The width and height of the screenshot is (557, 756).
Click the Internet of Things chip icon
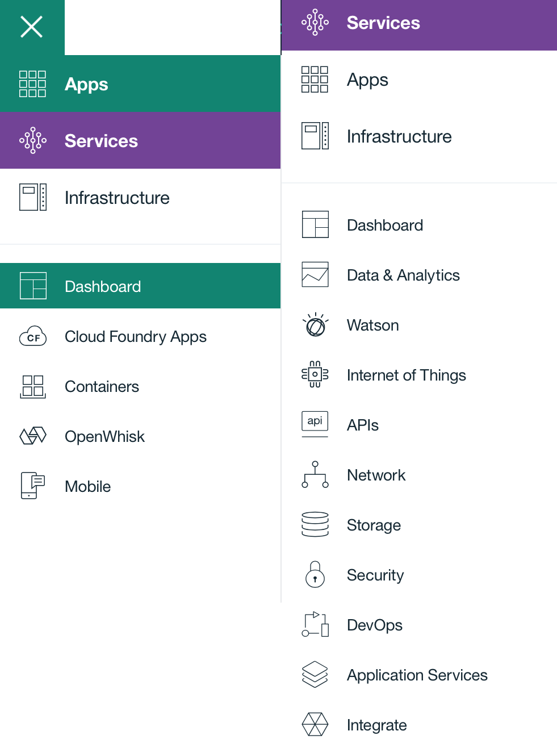315,375
